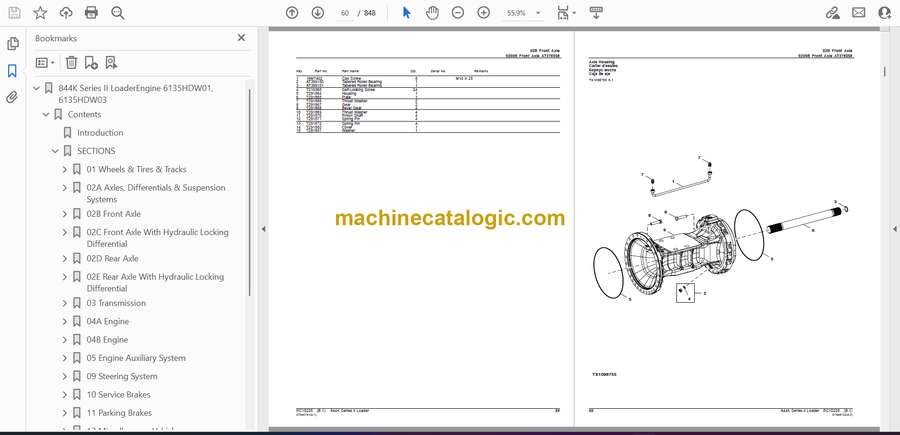900x435 pixels.
Task: Jump to 04A Engine bookmark
Action: click(x=108, y=321)
